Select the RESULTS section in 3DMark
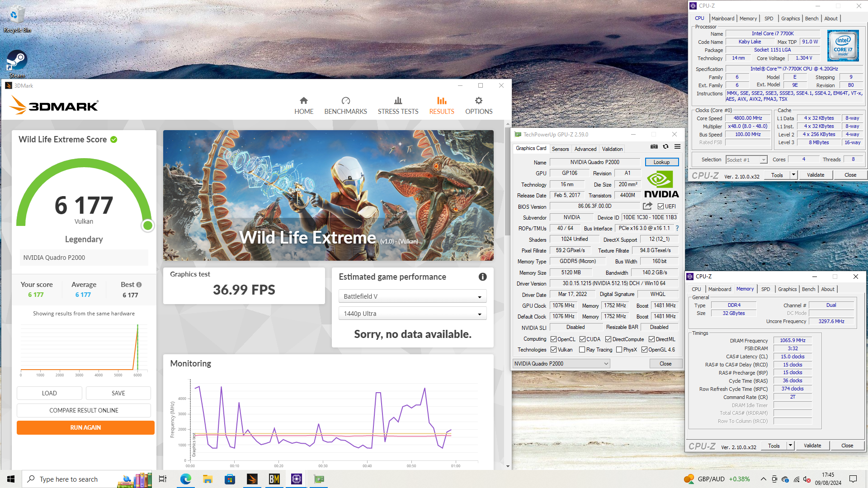868x488 pixels. pyautogui.click(x=442, y=106)
